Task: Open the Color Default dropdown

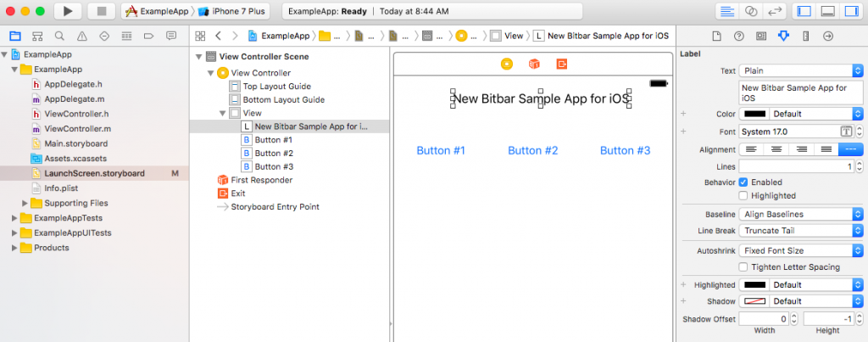Action: [816, 114]
